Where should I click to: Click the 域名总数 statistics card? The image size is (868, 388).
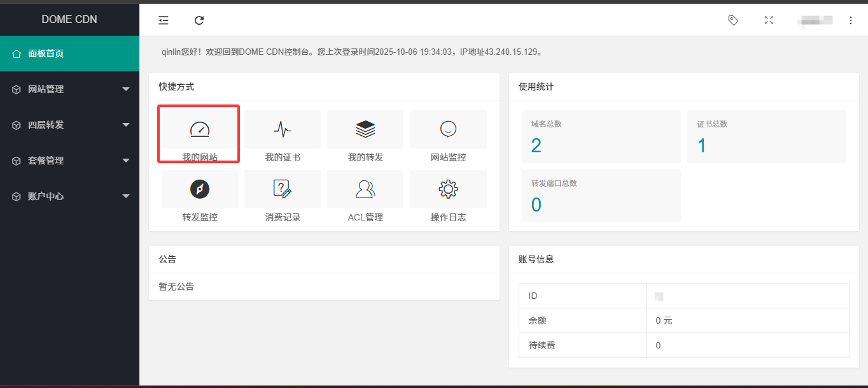coord(601,137)
